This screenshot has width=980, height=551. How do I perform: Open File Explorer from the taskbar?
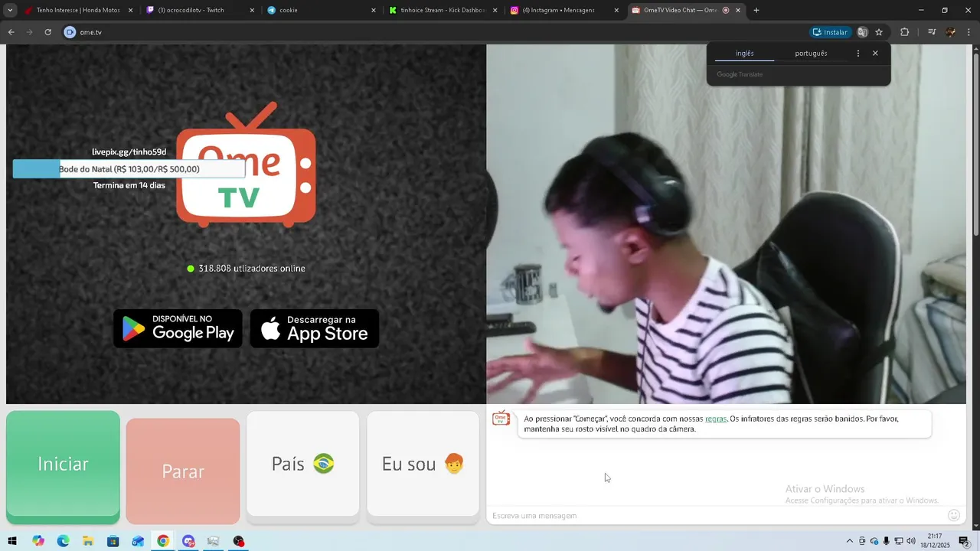[88, 541]
